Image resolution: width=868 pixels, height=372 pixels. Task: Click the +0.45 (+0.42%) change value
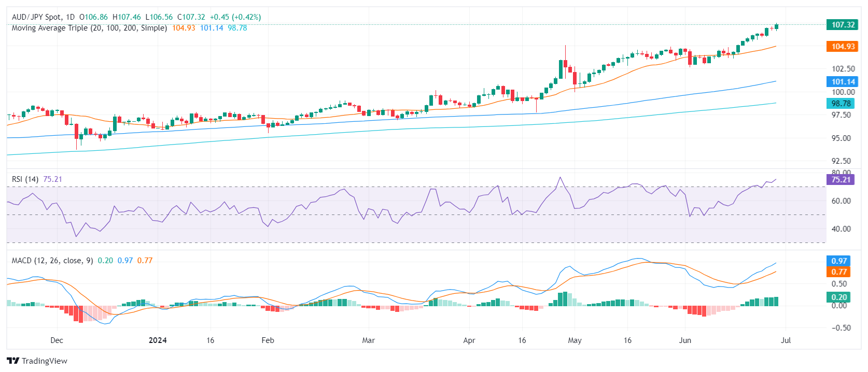[x=235, y=17]
